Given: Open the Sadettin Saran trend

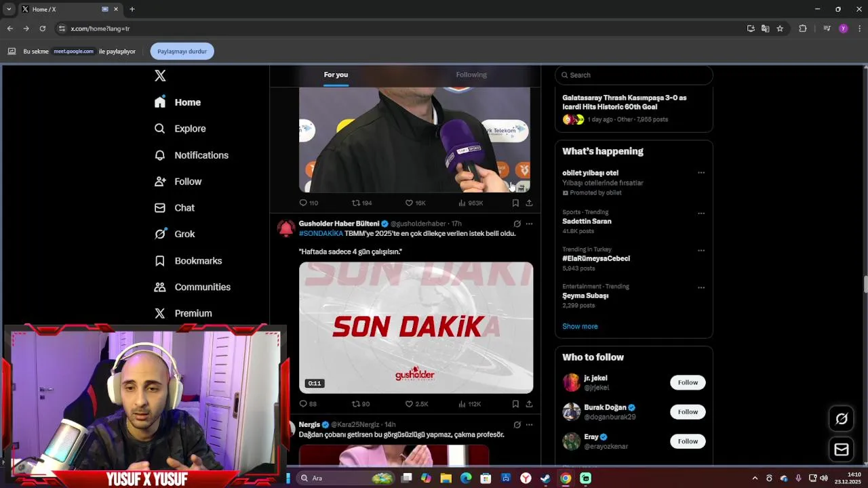Looking at the screenshot, I should click(587, 222).
